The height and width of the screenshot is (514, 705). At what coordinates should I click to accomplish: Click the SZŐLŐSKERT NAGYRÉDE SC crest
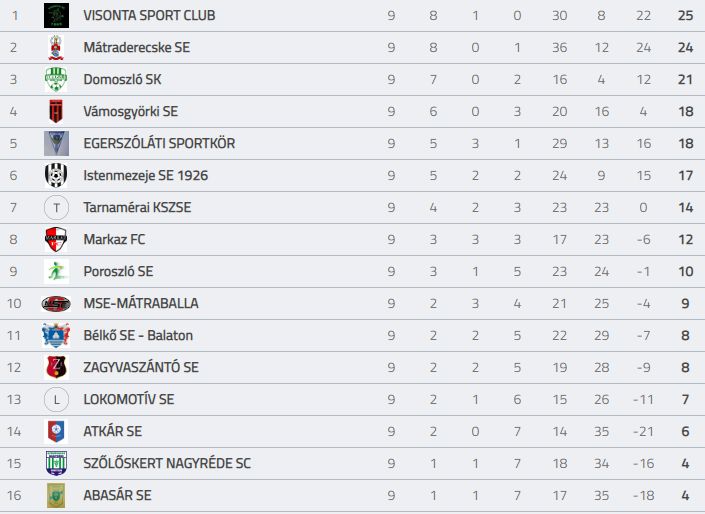(x=56, y=463)
